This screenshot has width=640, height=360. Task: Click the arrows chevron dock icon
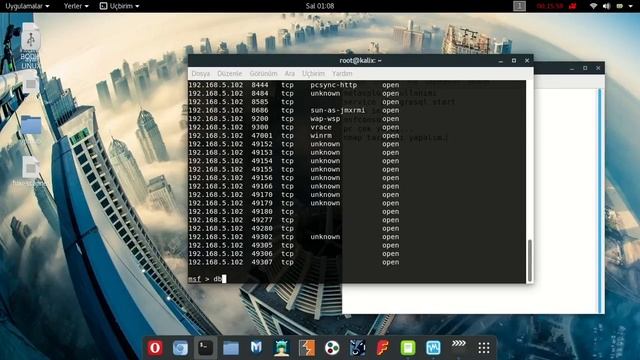[458, 344]
